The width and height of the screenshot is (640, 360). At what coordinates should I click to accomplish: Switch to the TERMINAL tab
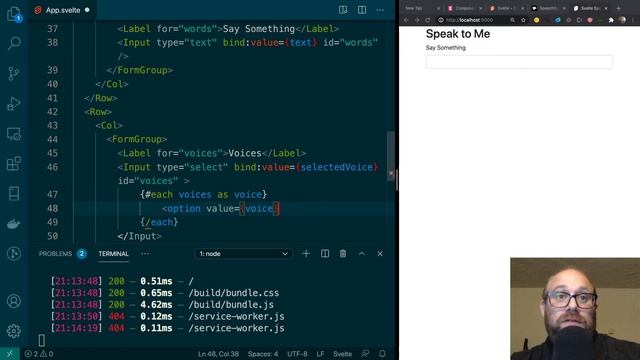113,253
